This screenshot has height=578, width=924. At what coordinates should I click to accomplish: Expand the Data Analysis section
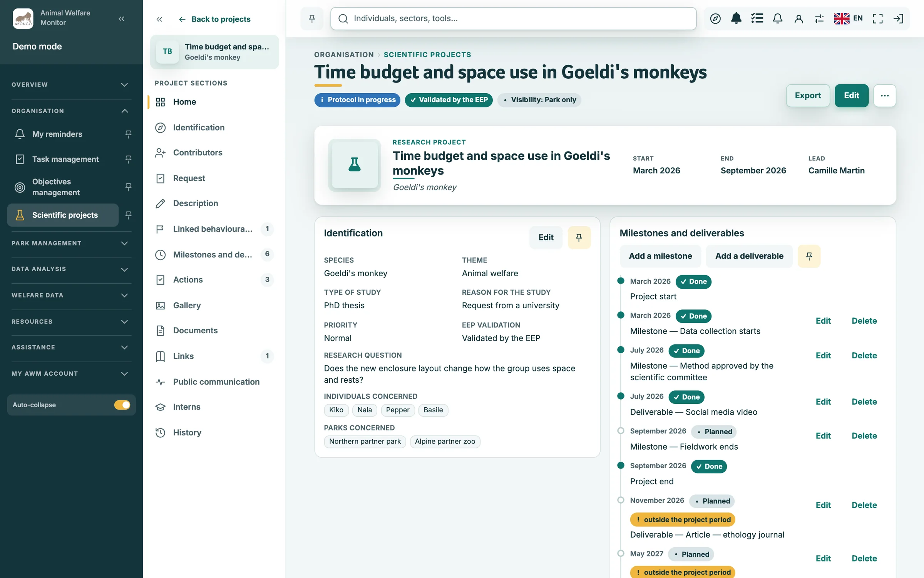point(71,269)
